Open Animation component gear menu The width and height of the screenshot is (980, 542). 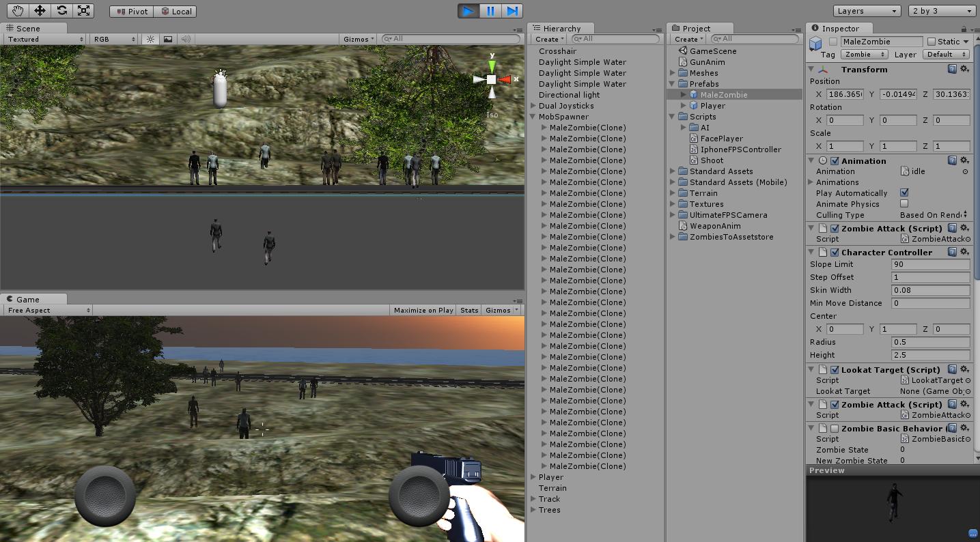(x=964, y=160)
